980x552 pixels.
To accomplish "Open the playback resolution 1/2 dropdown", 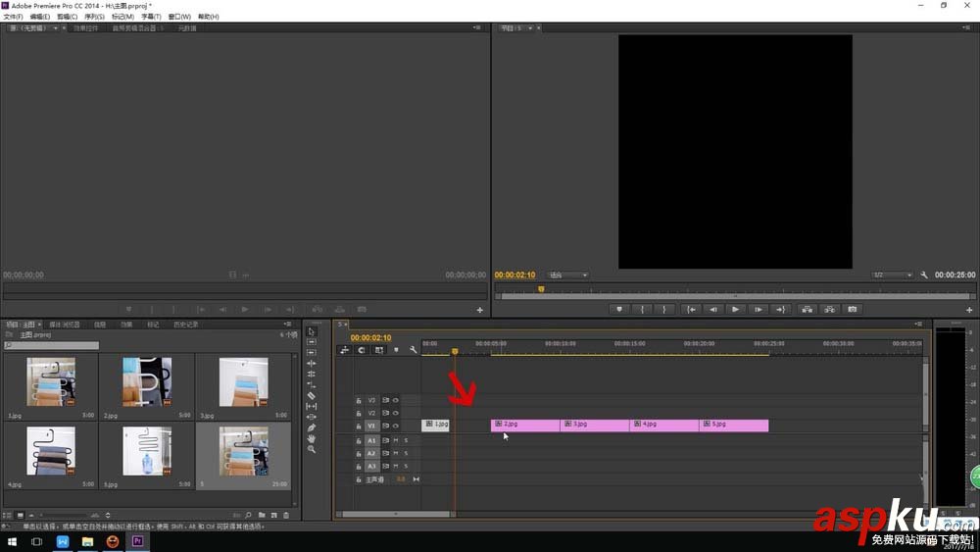I will coord(892,276).
